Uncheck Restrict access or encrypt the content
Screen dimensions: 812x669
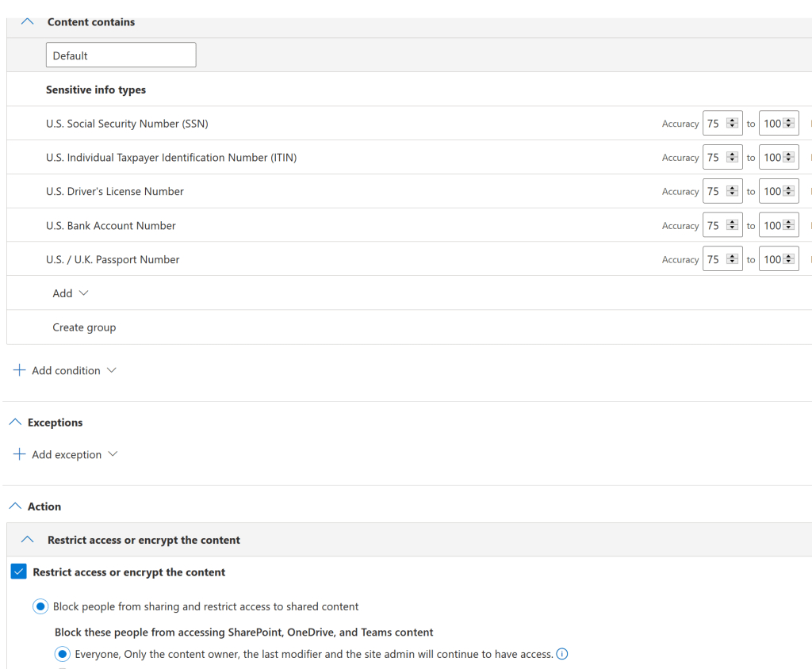click(x=18, y=572)
